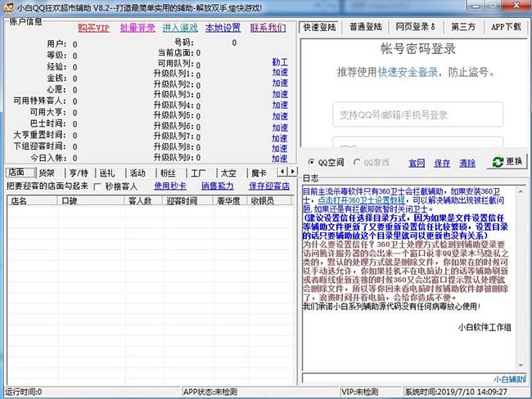
Task: Sort by the 收银员 column header
Action: point(269,200)
